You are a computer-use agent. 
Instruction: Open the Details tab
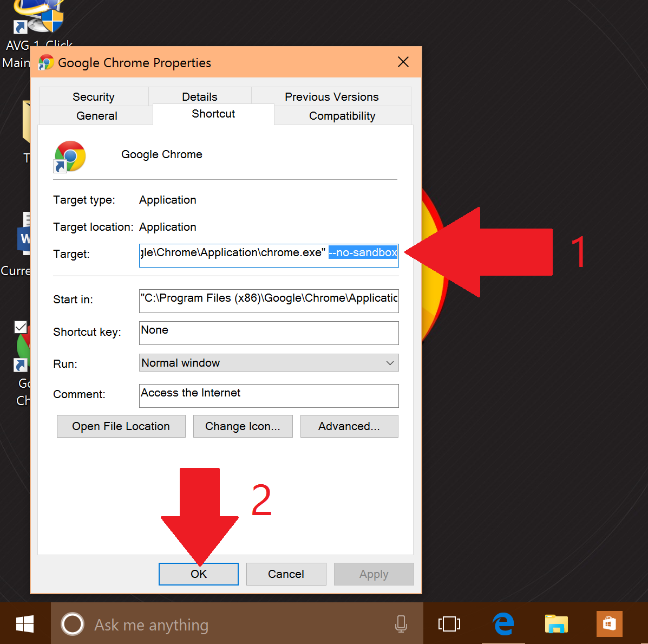click(200, 97)
